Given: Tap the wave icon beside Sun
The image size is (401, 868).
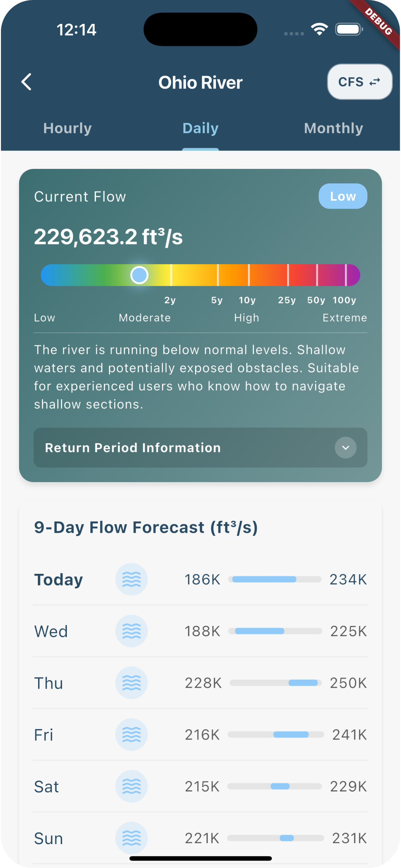Looking at the screenshot, I should tap(131, 838).
